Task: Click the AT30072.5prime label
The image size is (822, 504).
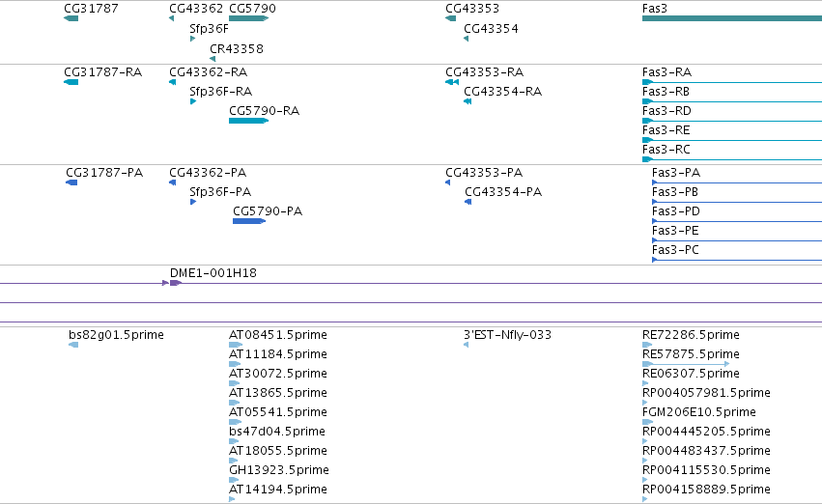Action: [278, 374]
